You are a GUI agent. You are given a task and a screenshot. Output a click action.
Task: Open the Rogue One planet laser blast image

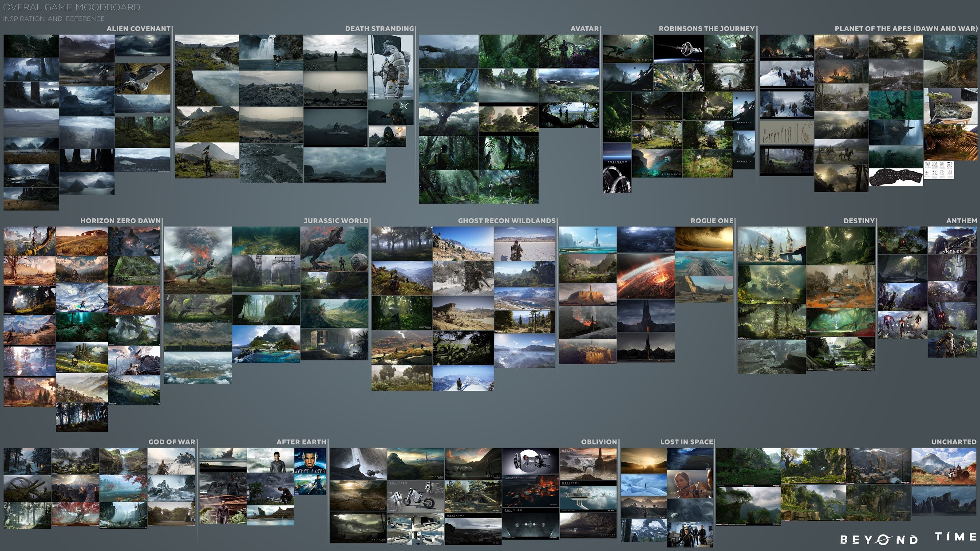[x=646, y=276]
